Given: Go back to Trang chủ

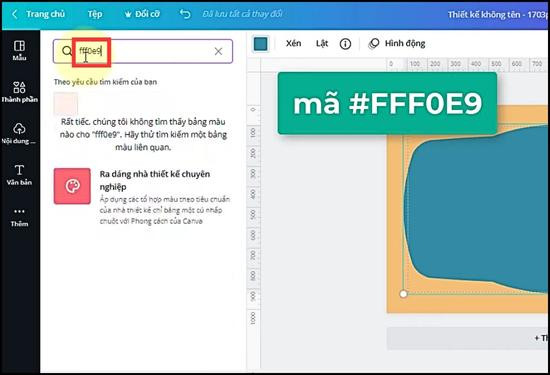Looking at the screenshot, I should point(39,14).
